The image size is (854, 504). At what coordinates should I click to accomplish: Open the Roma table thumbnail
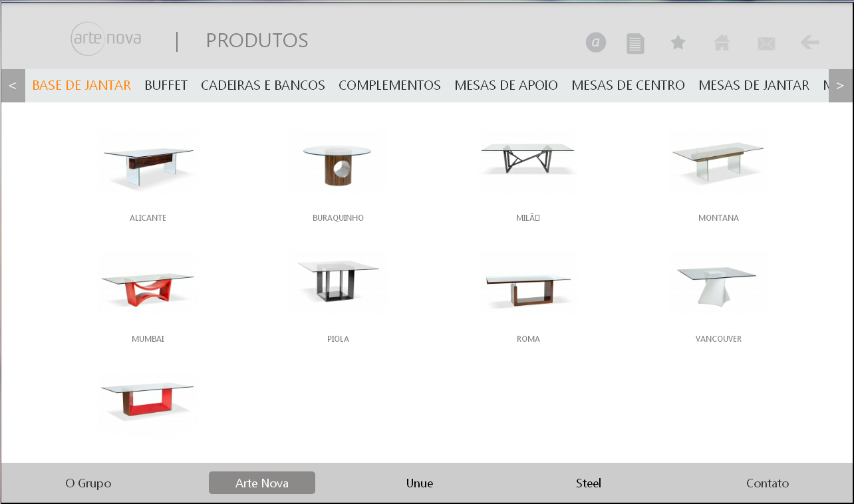pyautogui.click(x=528, y=283)
